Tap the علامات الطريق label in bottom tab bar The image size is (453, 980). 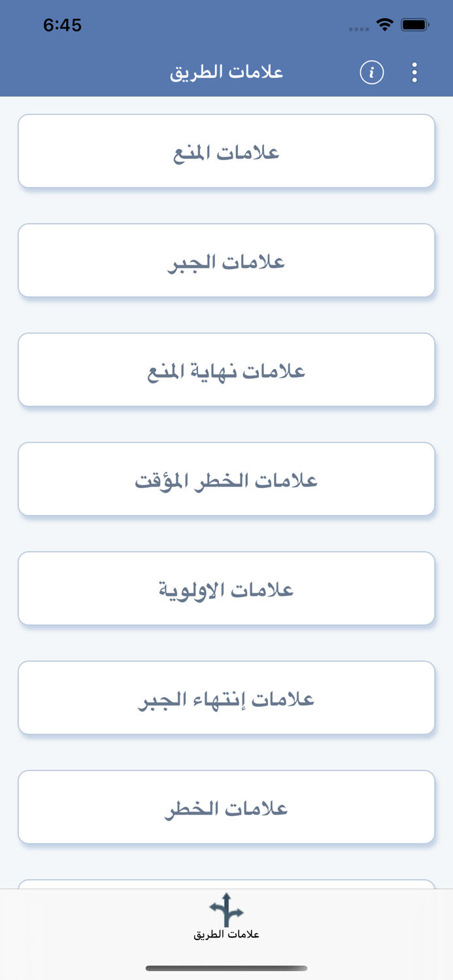tap(226, 934)
